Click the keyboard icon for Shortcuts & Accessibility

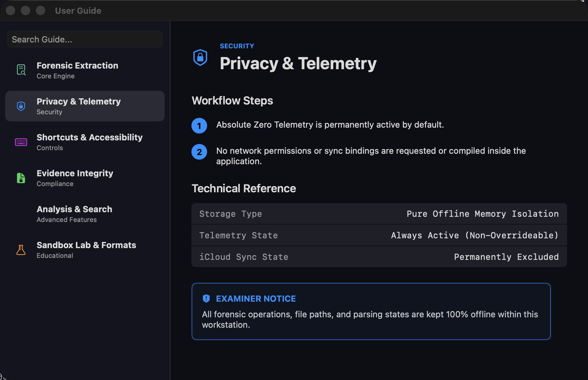click(21, 142)
